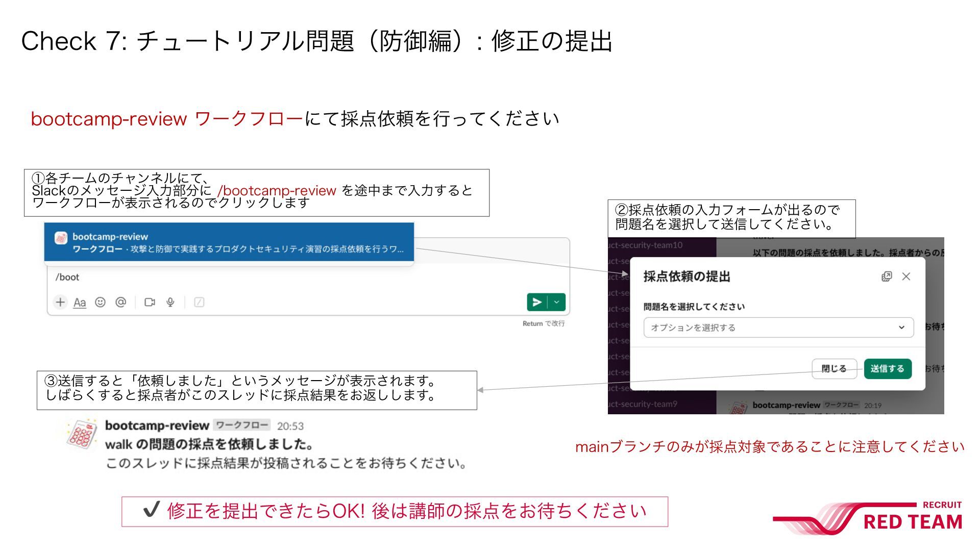980x551 pixels.
Task: Click the 20:19 timestamp behind the dialog
Action: [873, 406]
